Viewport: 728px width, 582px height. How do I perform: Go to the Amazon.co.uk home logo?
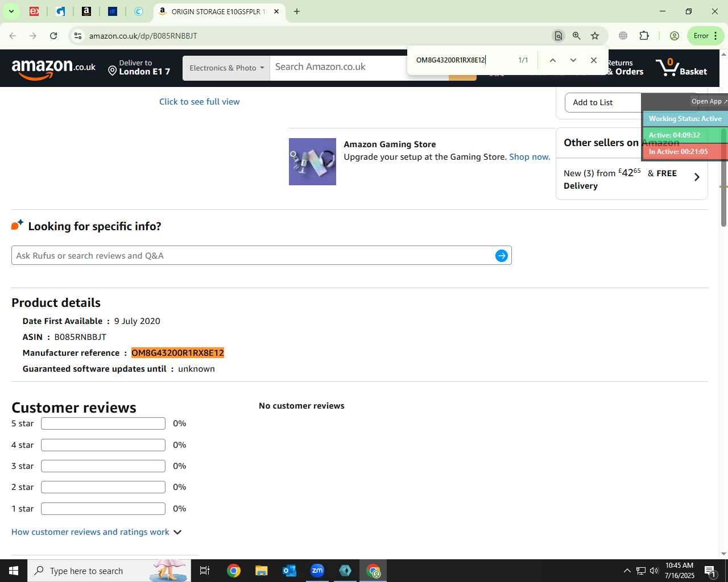click(x=53, y=68)
